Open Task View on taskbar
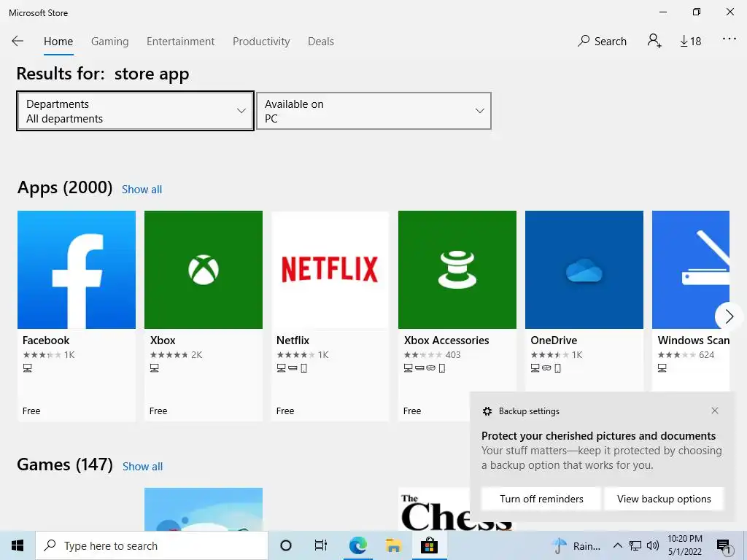 click(321, 545)
